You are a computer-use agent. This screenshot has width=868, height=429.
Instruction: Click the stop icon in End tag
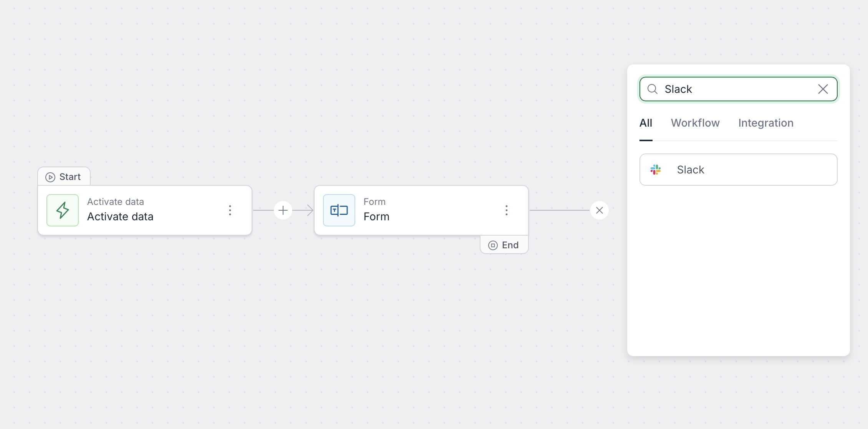pos(493,245)
